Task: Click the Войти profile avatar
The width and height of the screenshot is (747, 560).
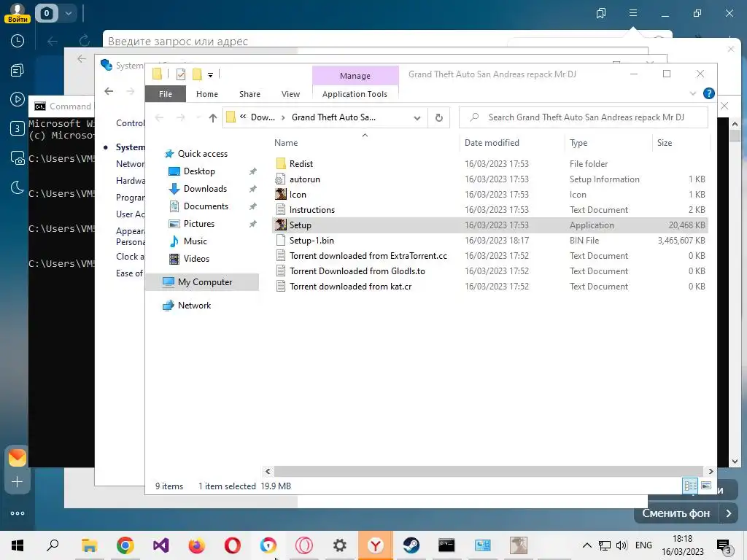Action: click(18, 12)
